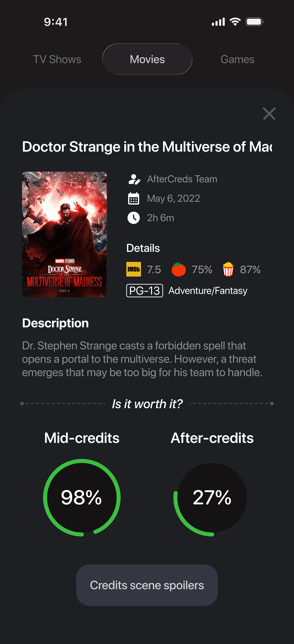This screenshot has width=294, height=644.
Task: Tap the Doctor Strange movie title
Action: click(x=147, y=147)
